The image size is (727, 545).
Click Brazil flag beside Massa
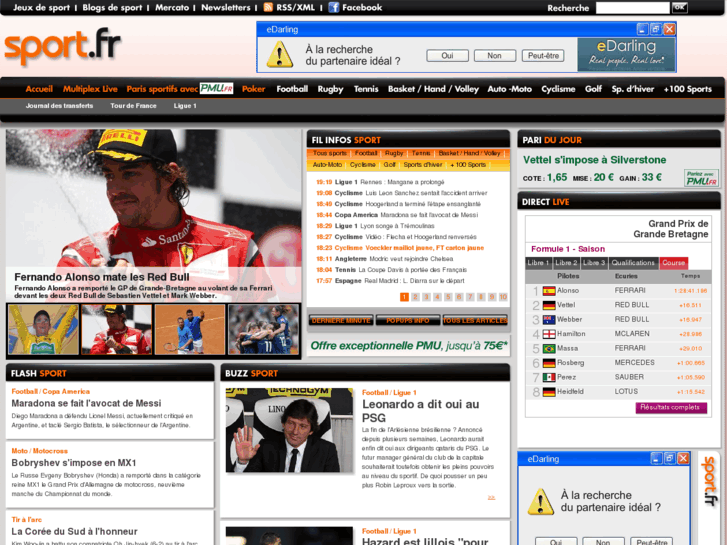(x=549, y=348)
